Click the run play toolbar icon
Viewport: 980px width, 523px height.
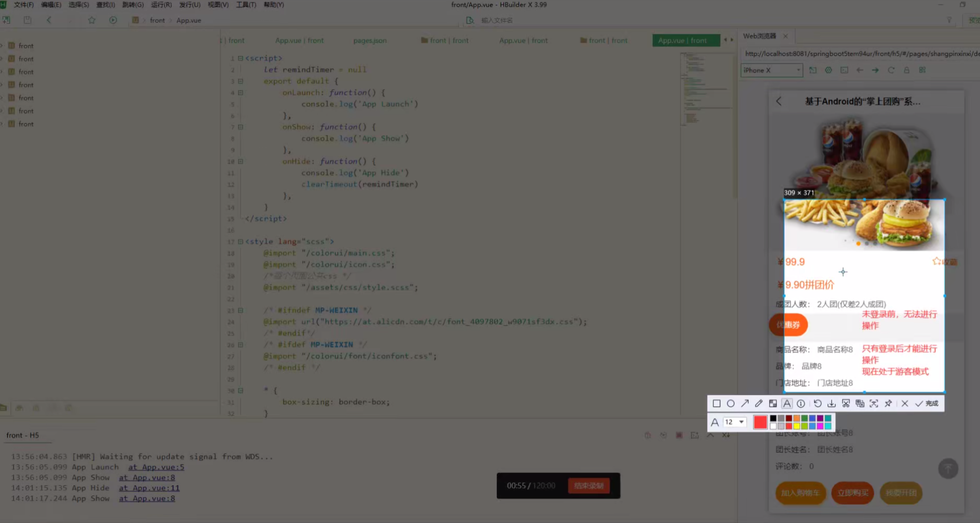tap(113, 20)
